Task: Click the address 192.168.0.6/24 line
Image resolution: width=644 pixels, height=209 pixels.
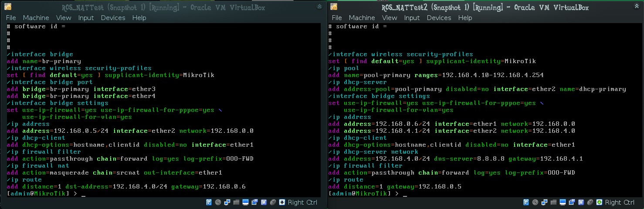Action: (x=452, y=124)
